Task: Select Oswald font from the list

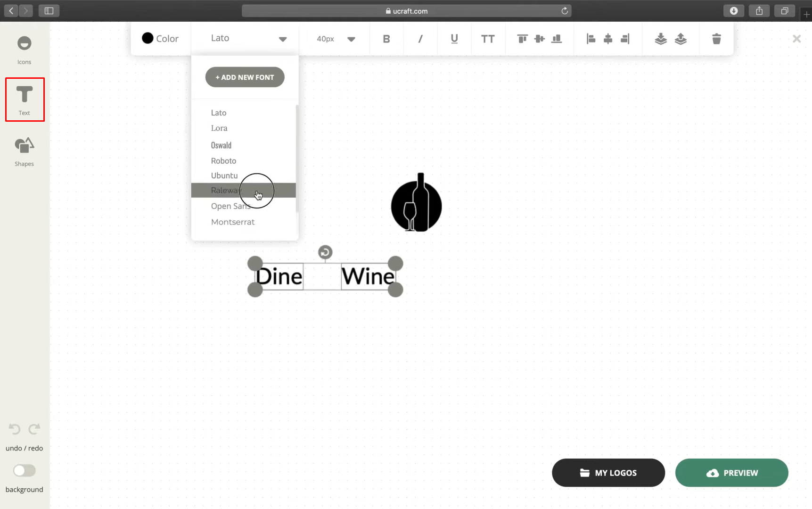Action: [221, 145]
